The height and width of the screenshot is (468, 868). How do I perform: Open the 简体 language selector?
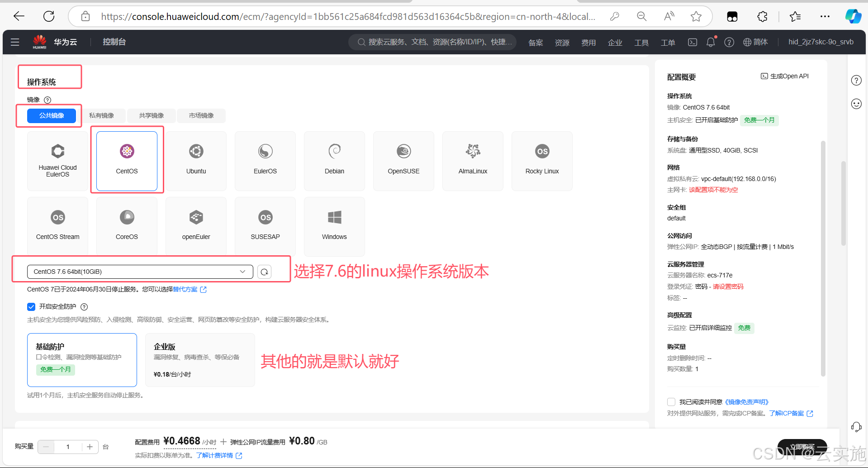(755, 42)
